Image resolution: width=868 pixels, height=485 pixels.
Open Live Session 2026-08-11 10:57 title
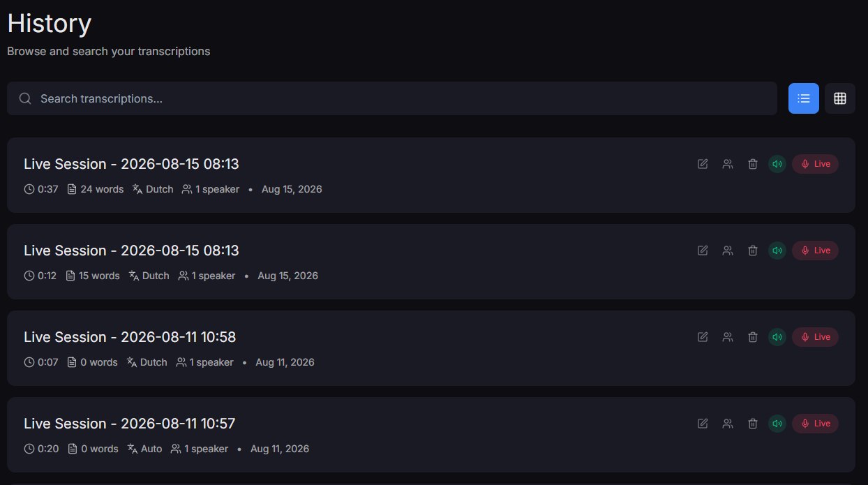coord(130,424)
